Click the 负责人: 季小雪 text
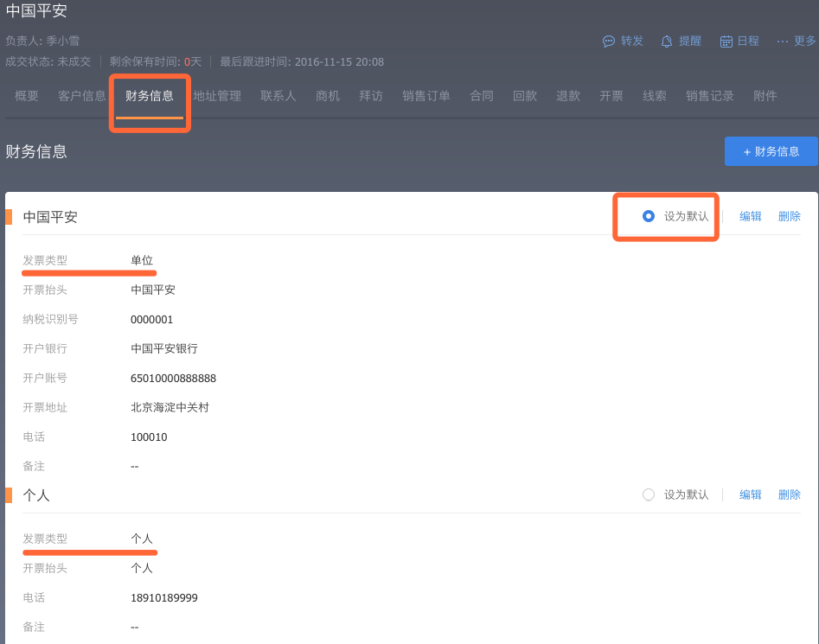 click(42, 41)
